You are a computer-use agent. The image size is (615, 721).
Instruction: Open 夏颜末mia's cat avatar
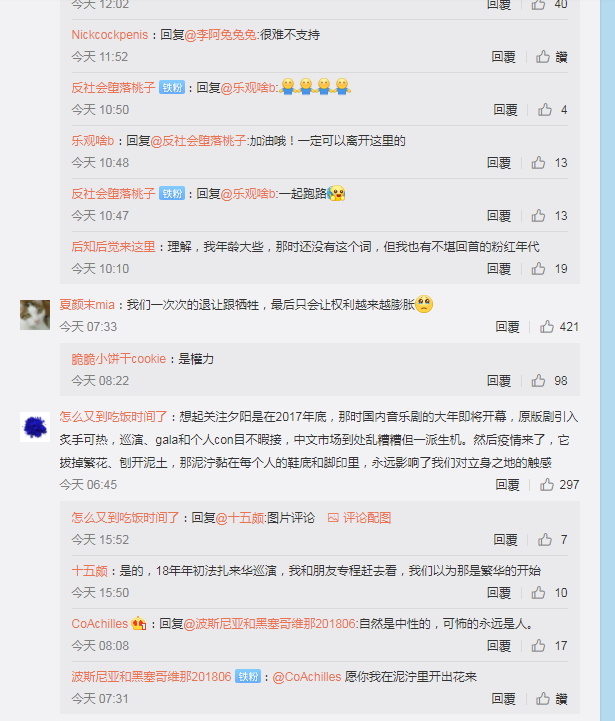coord(35,315)
